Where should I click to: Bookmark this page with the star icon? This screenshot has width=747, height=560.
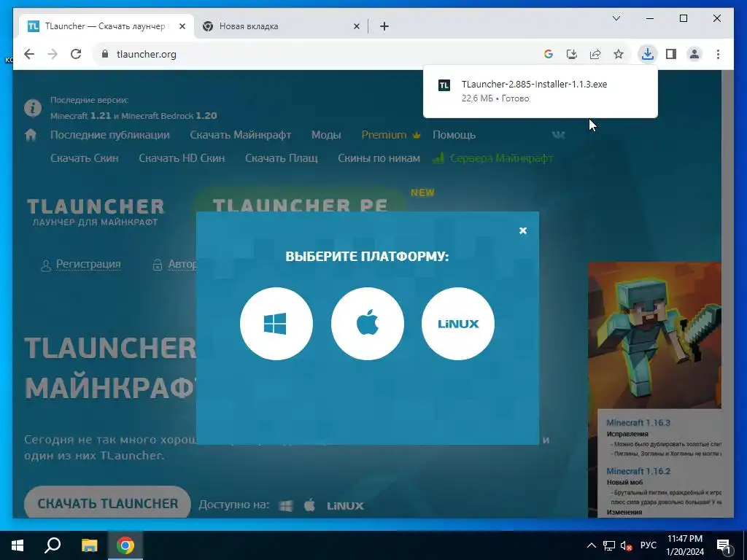coord(619,54)
